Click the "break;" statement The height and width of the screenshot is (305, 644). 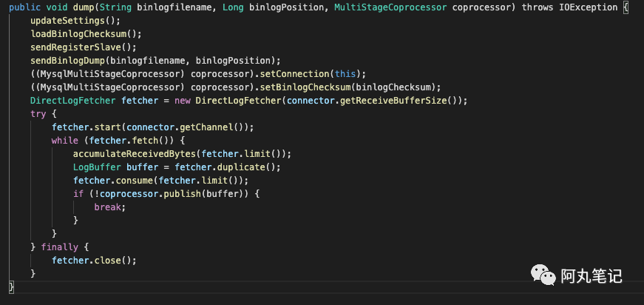110,207
